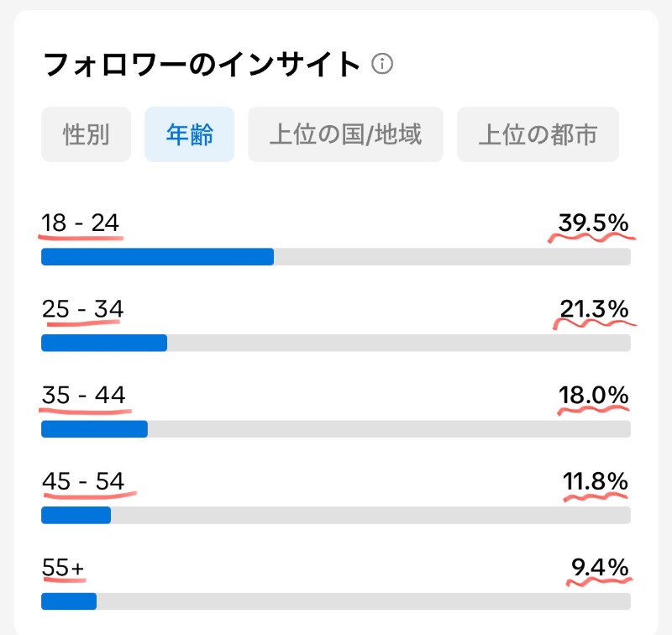
Task: Click the 45 - 54 age label
Action: pos(83,481)
